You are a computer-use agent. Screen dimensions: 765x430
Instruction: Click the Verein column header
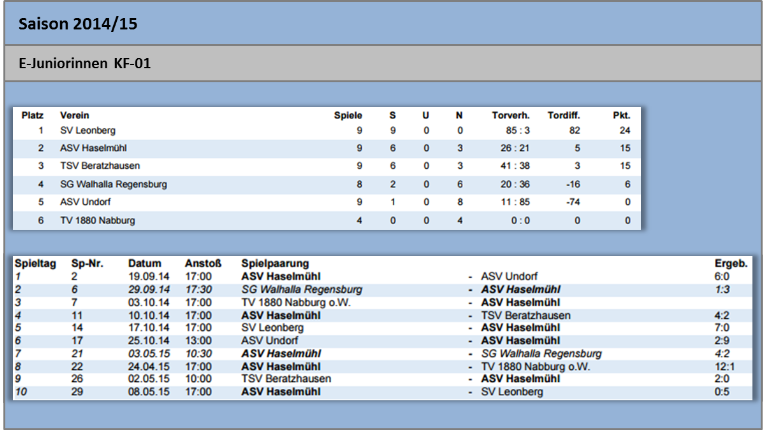[x=74, y=116]
